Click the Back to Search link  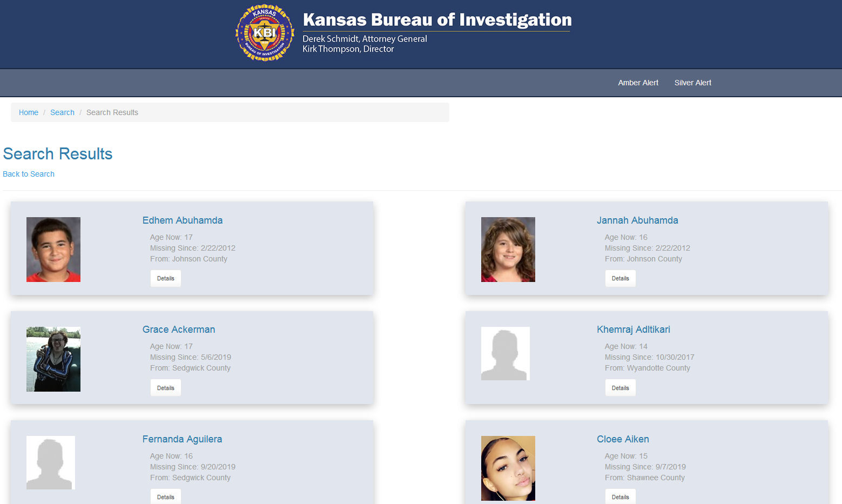coord(29,174)
